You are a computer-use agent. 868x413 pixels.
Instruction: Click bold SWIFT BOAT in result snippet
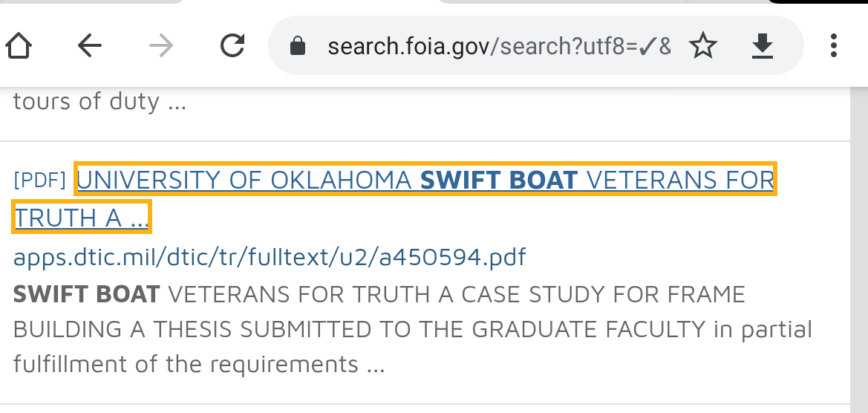pos(86,294)
